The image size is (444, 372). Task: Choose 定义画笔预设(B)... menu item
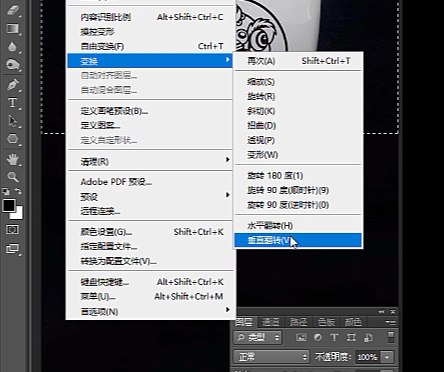pos(151,111)
